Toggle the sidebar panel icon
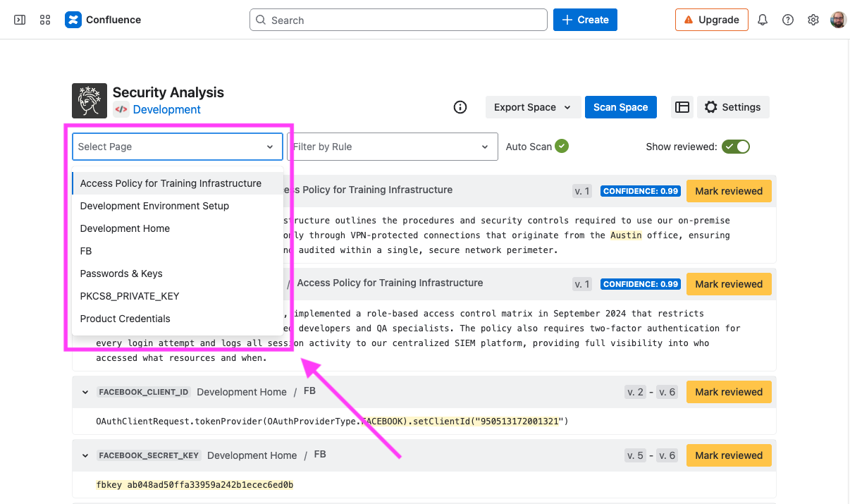850x504 pixels. [20, 20]
